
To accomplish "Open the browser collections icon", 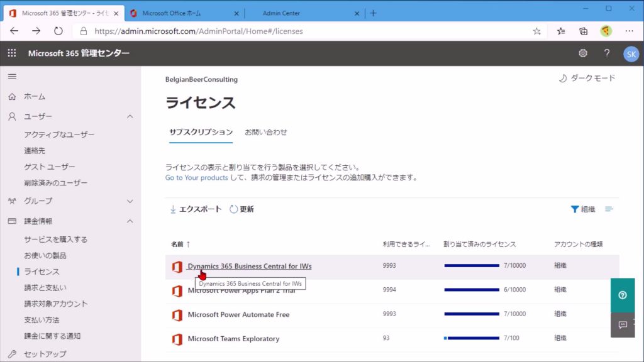I will [583, 31].
